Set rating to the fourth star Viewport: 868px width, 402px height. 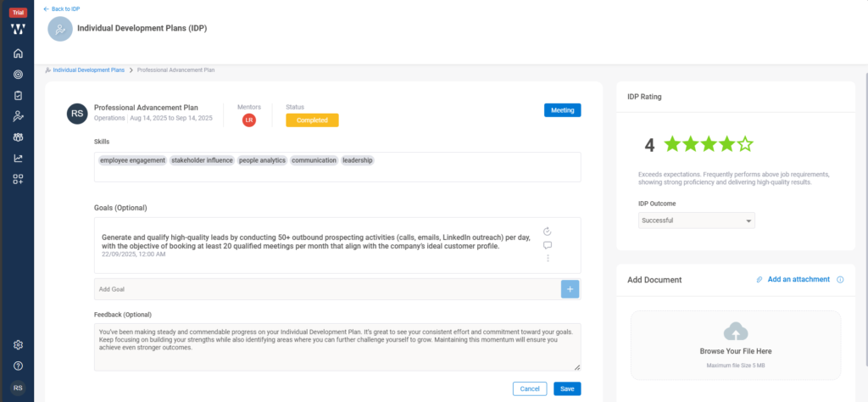click(727, 144)
